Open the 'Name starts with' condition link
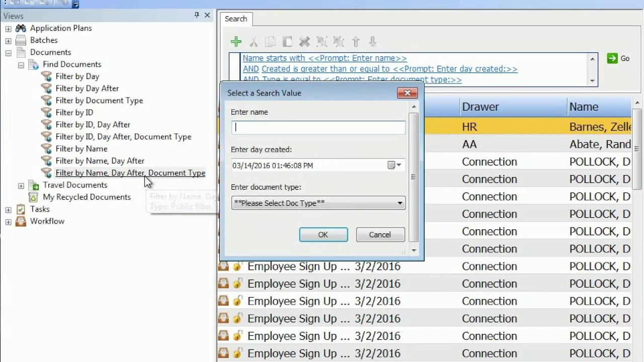Screen dimensions: 644x362 point(325,58)
